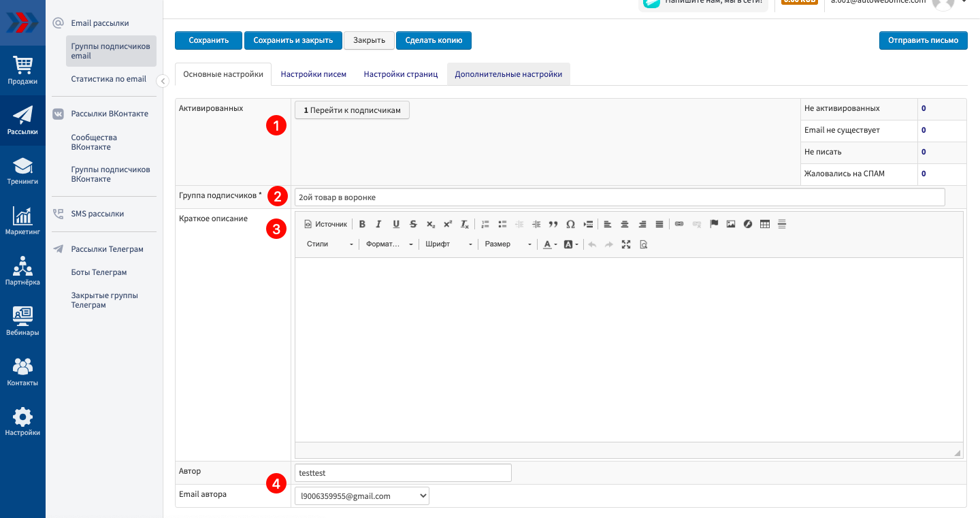Open the Email автора select box
The height and width of the screenshot is (518, 980).
click(x=361, y=496)
